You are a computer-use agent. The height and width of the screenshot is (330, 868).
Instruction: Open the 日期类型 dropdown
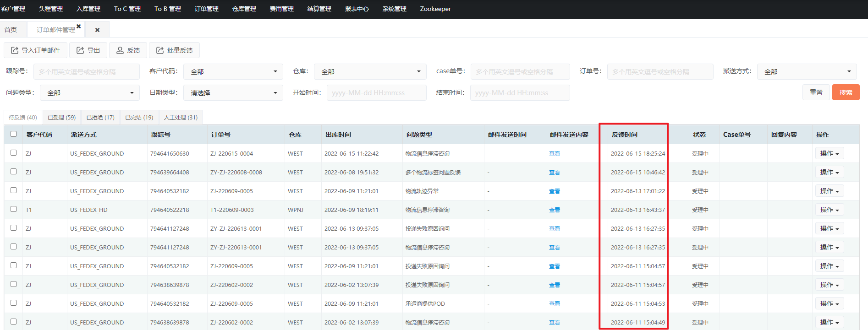[x=233, y=92]
